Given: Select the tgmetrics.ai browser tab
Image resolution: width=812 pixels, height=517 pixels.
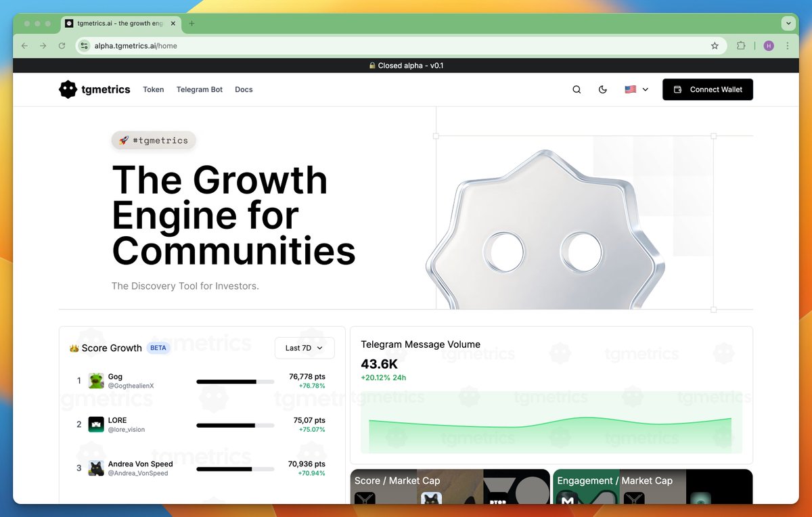Looking at the screenshot, I should [120, 24].
